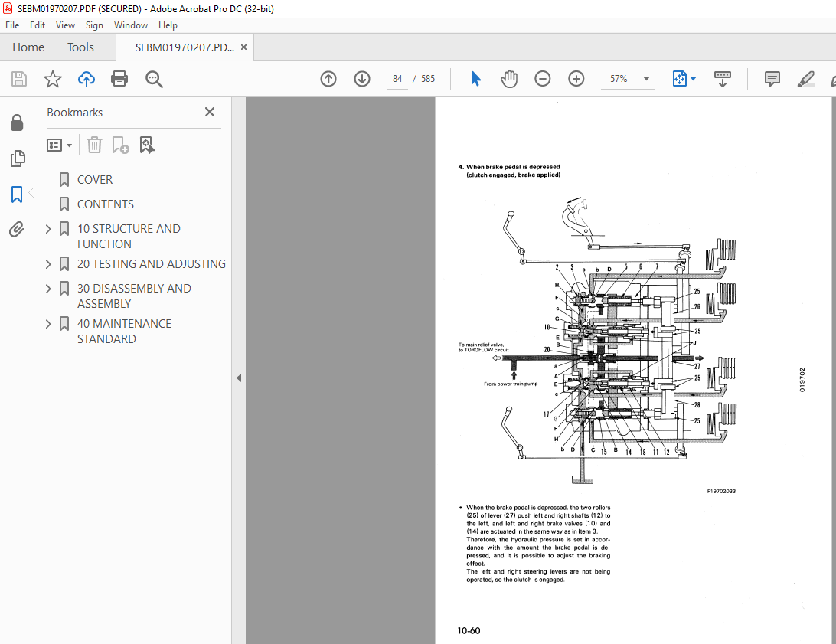
Task: Click the Save file icon
Action: (19, 79)
